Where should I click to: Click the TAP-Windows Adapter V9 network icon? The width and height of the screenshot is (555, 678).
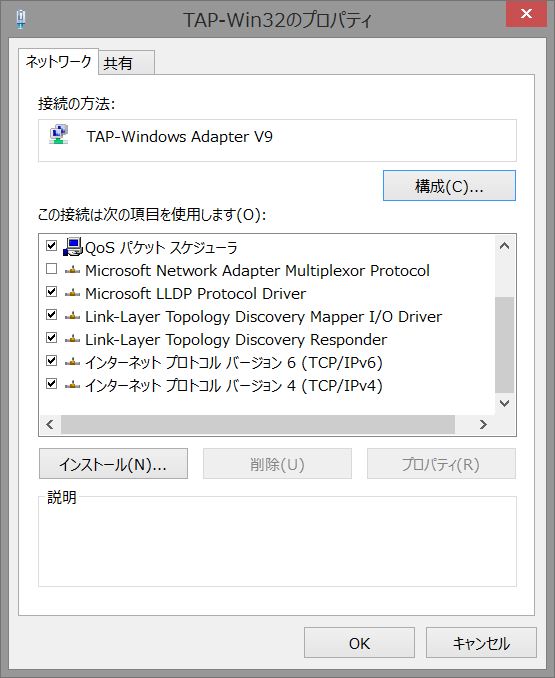59,135
